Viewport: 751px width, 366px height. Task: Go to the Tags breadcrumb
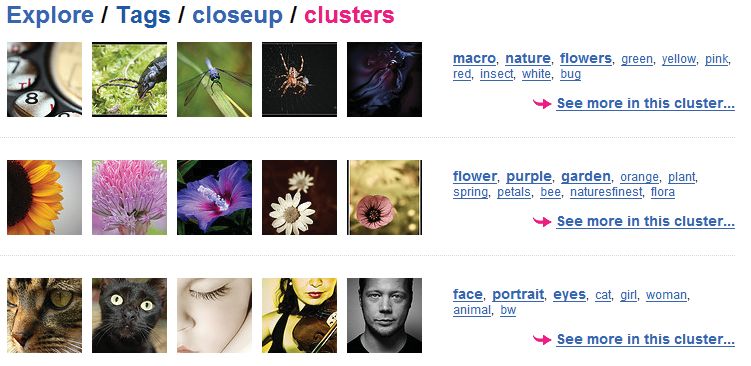[x=143, y=15]
